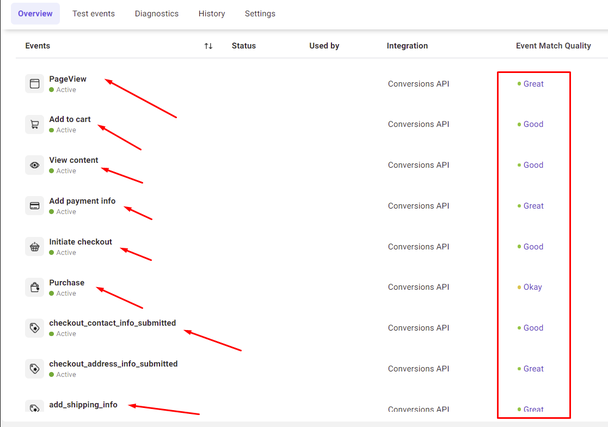
Task: Click the Active status under View content
Action: point(62,171)
